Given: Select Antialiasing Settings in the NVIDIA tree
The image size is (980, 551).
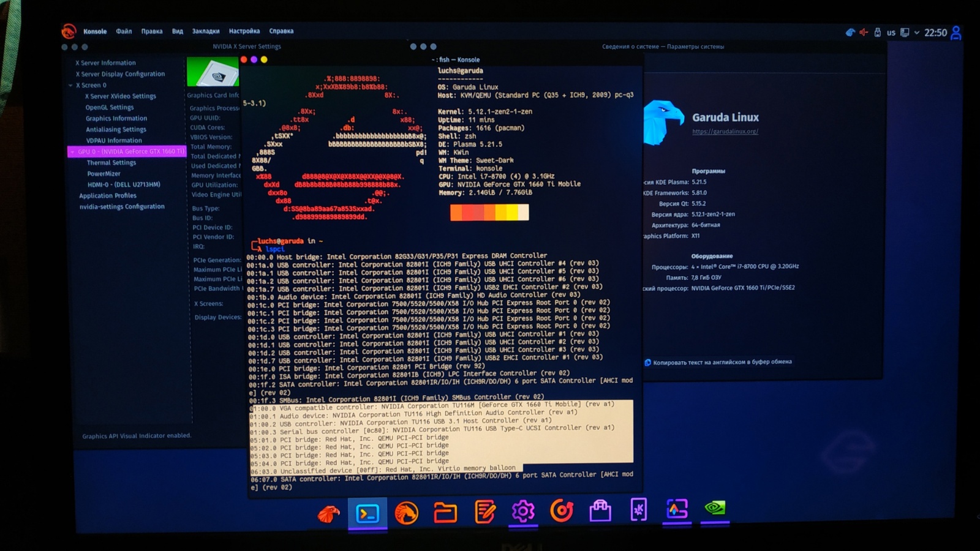Looking at the screenshot, I should coord(116,129).
